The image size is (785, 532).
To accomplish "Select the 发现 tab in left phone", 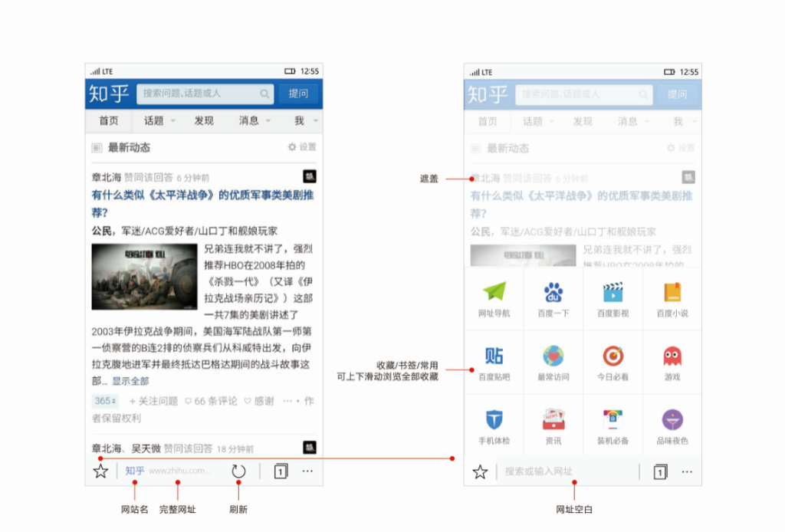I will [204, 121].
